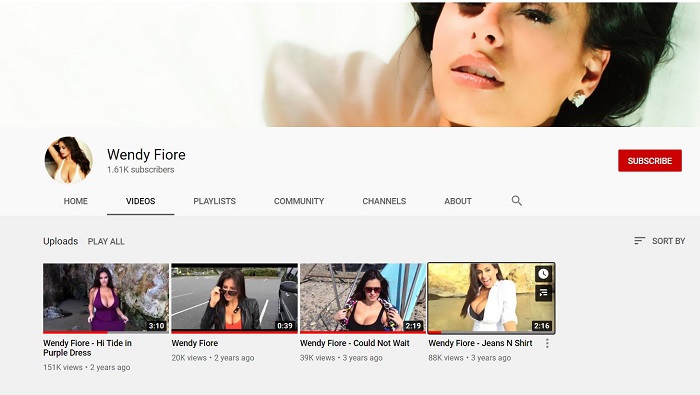Click the 151K views 2 years ago text

[87, 367]
